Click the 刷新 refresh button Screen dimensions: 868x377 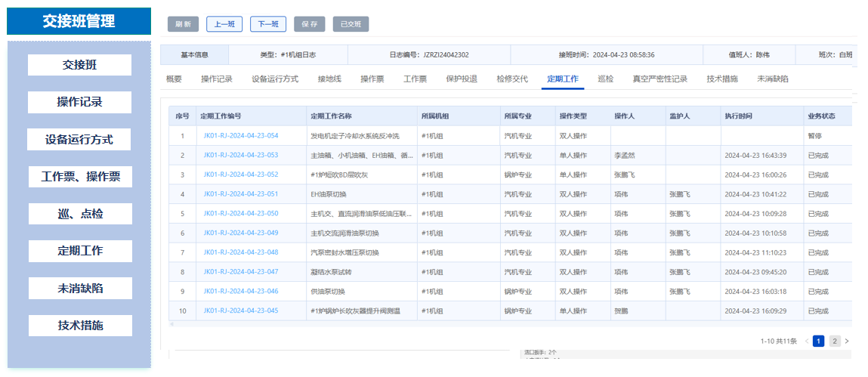(183, 24)
